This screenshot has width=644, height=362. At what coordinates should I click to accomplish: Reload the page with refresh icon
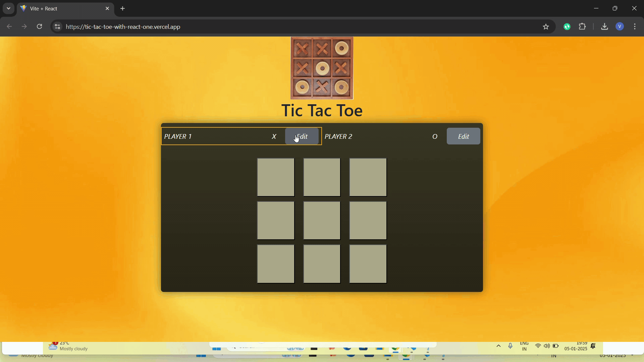pos(40,26)
